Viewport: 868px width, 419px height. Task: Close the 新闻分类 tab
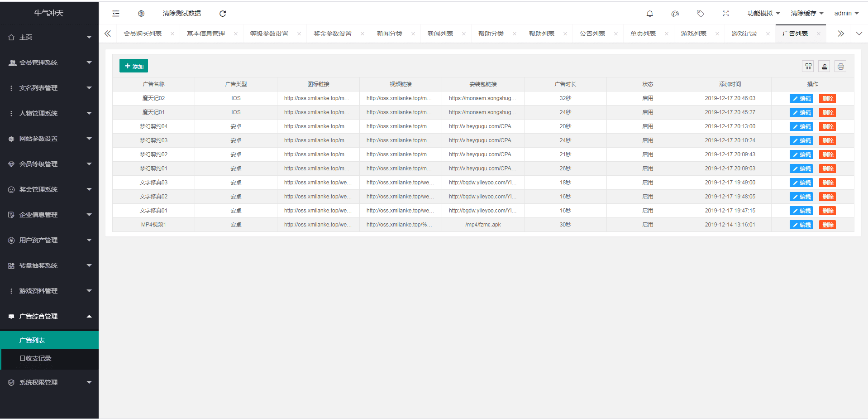coord(413,34)
